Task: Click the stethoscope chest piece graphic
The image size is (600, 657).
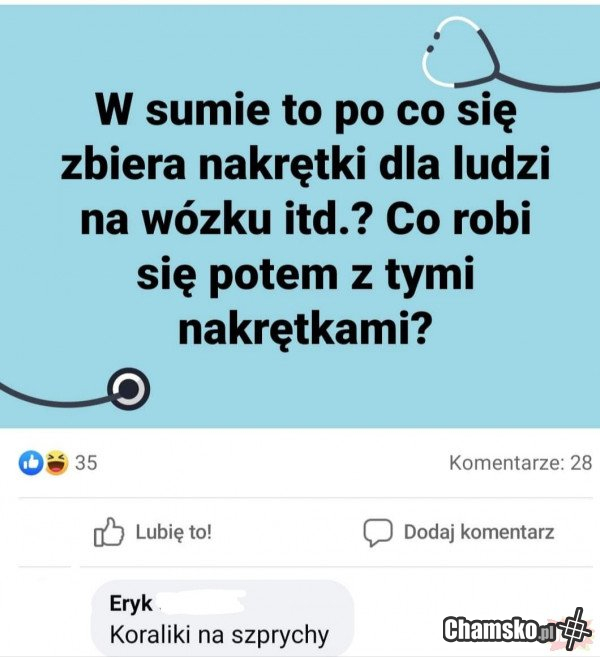Action: [128, 388]
